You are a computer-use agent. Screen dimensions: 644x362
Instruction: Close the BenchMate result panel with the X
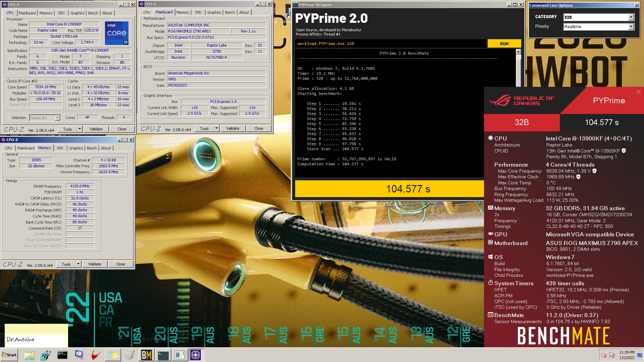[638, 92]
